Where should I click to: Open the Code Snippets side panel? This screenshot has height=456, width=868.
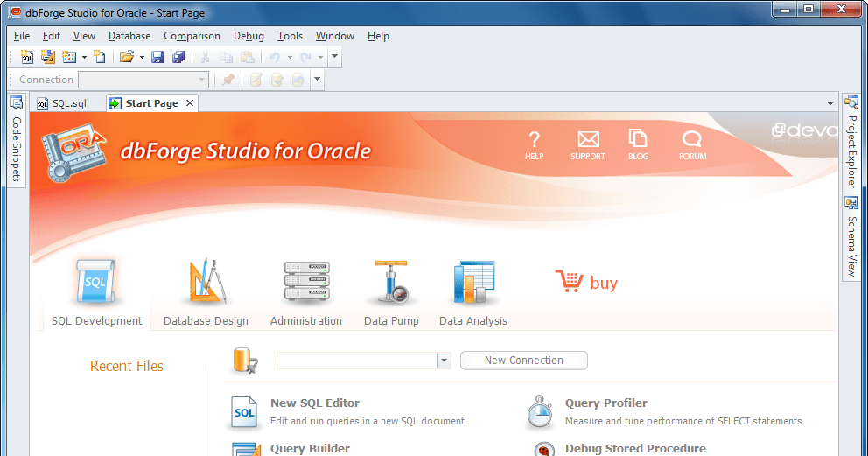17,140
